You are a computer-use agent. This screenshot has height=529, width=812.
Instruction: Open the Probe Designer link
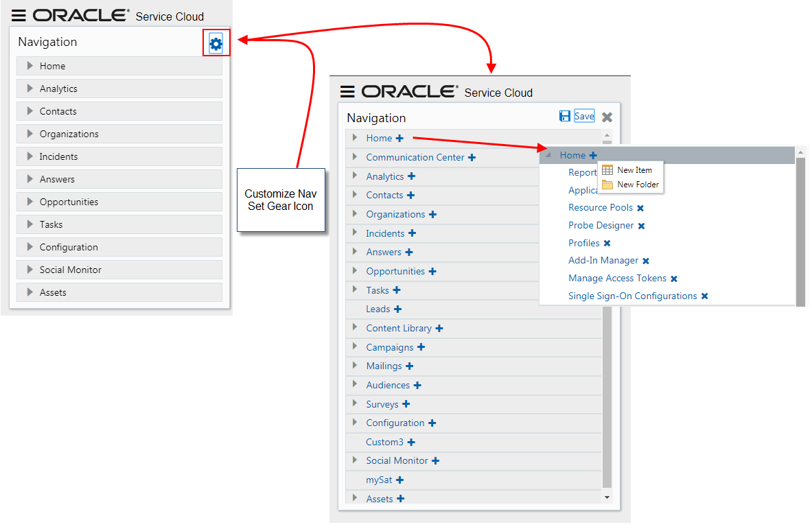[602, 225]
